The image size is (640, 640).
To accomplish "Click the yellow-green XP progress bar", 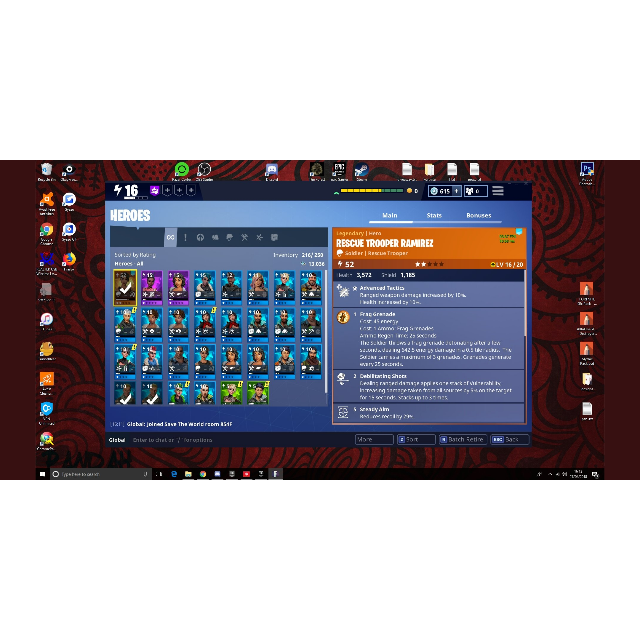I will (372, 191).
